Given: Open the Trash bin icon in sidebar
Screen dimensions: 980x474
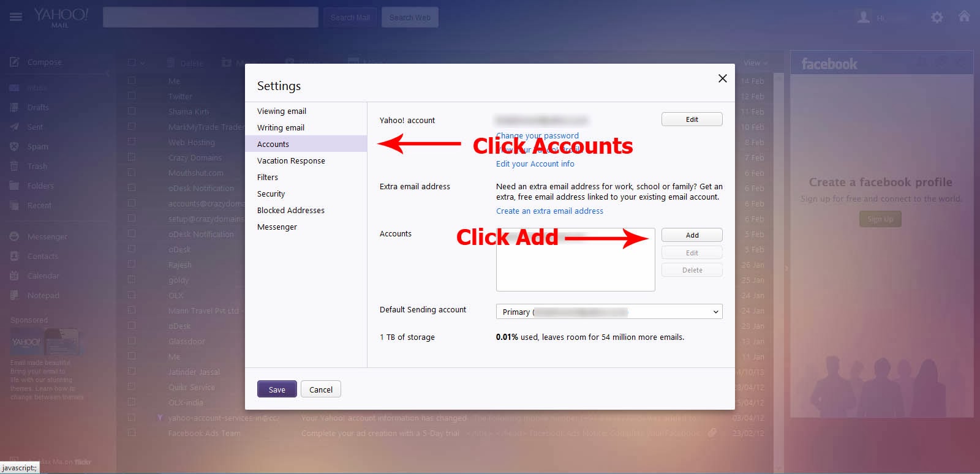Looking at the screenshot, I should coord(14,166).
